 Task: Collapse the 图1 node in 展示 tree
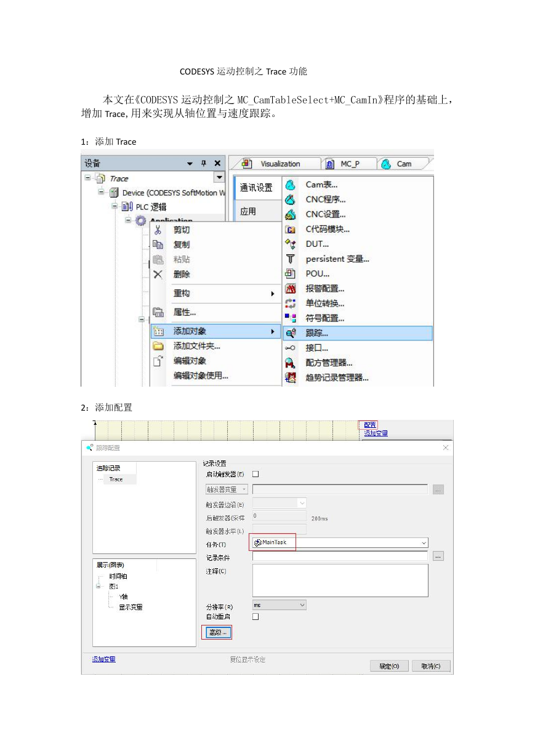point(98,587)
